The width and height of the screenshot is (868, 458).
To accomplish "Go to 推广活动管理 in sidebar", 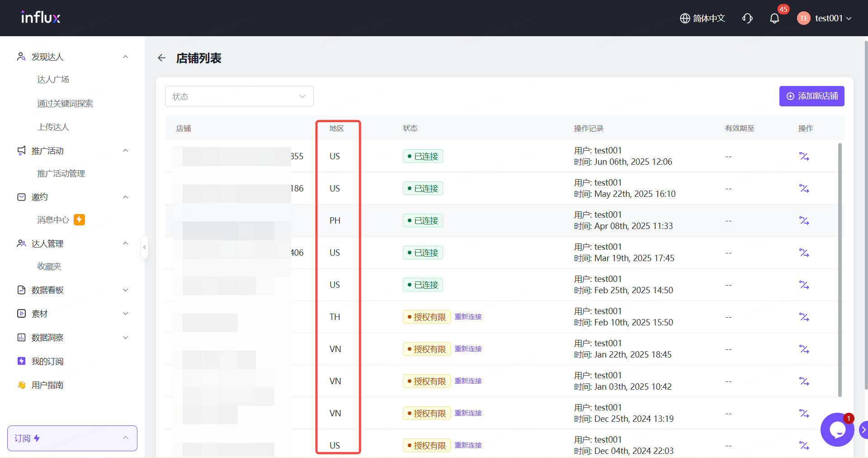I will pos(61,174).
